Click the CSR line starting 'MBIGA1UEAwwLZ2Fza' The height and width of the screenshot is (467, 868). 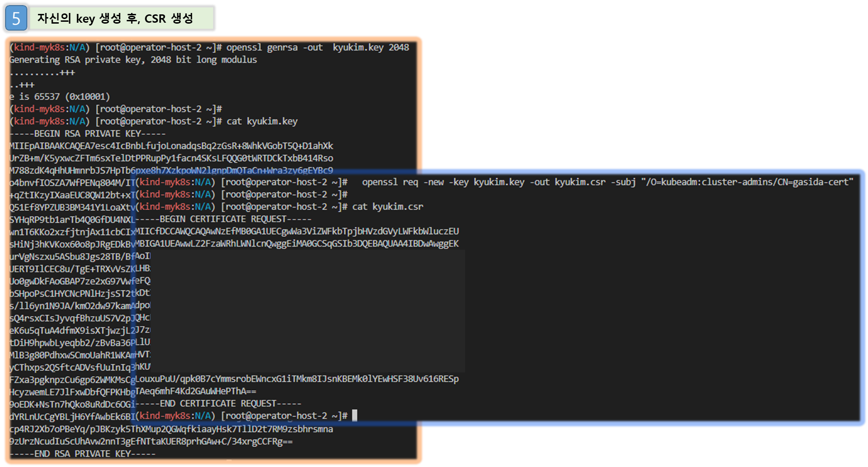click(297, 244)
